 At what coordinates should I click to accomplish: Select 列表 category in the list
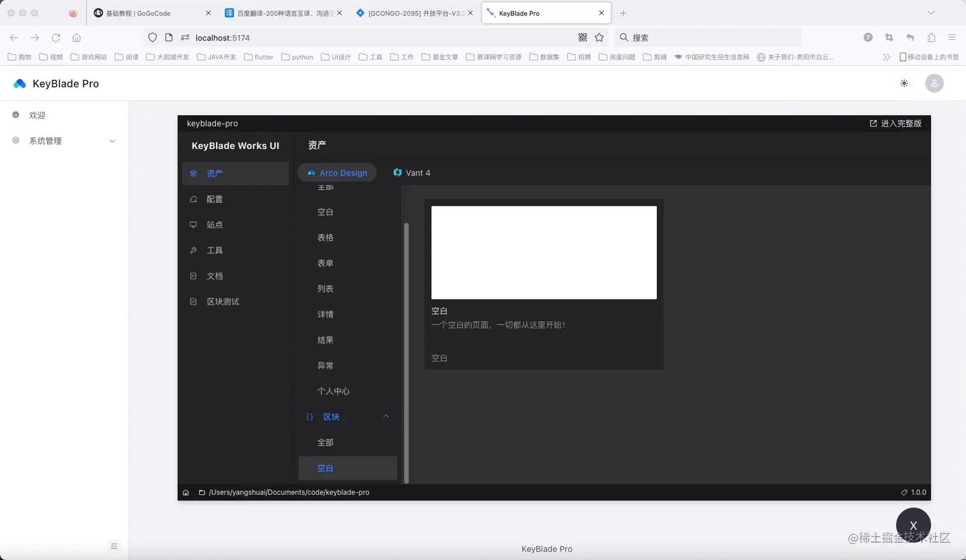click(348, 289)
